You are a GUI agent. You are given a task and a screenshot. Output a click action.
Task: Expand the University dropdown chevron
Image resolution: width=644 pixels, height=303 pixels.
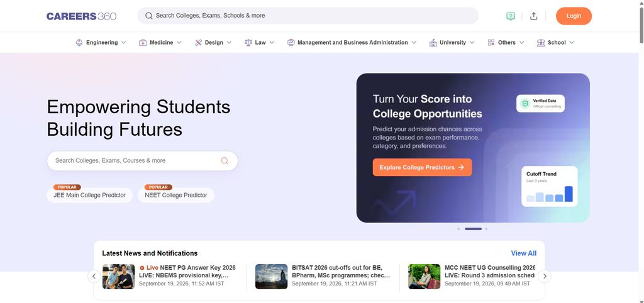[x=472, y=42]
